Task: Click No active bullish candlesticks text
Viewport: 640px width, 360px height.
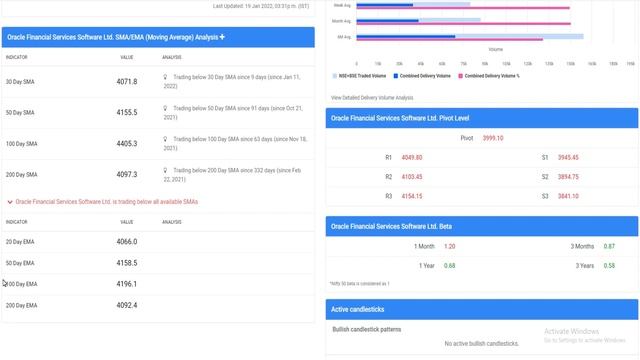Action: pos(482,344)
